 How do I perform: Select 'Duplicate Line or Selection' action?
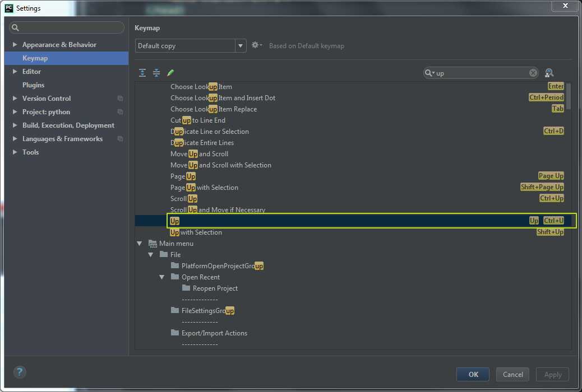click(x=210, y=131)
